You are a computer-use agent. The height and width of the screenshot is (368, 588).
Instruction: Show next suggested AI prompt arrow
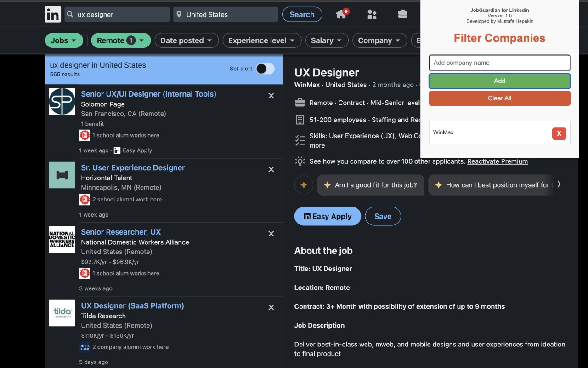(559, 184)
